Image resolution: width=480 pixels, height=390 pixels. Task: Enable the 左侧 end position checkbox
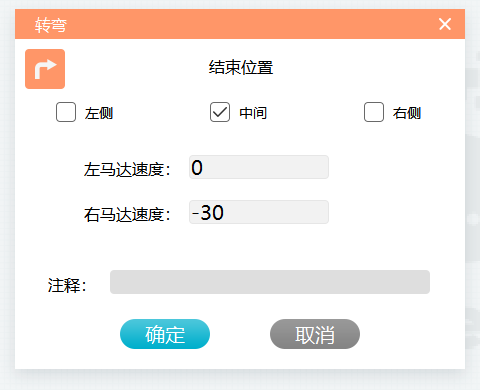[x=66, y=112]
